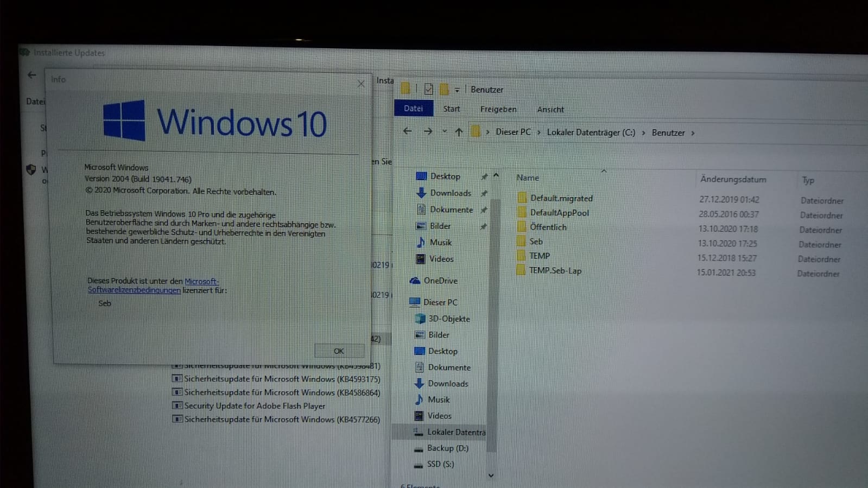868x488 pixels.
Task: Click date 27.12.2019 01:42 cell
Action: (728, 199)
